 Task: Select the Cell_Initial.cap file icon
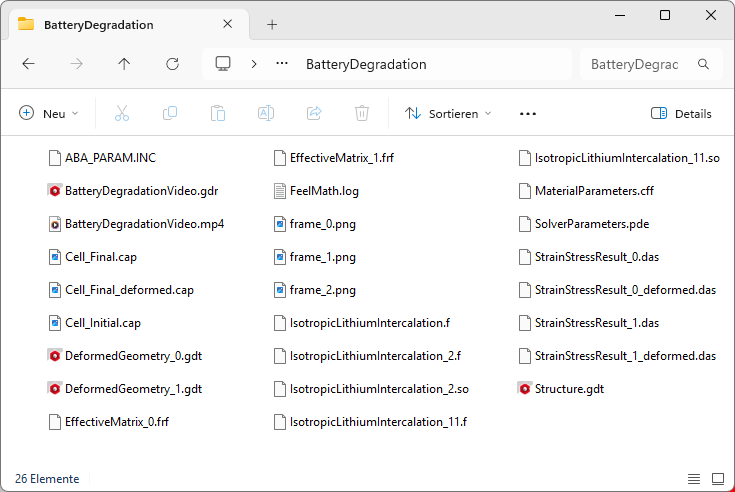click(55, 323)
